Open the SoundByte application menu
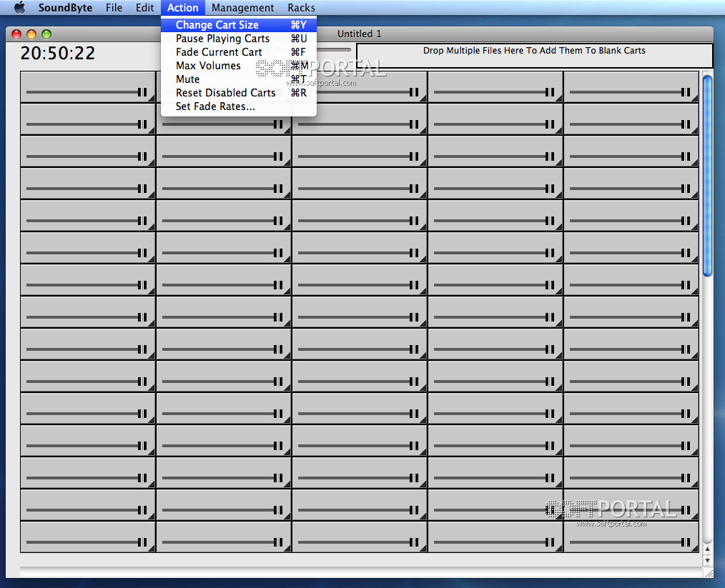The image size is (725, 588). tap(65, 8)
